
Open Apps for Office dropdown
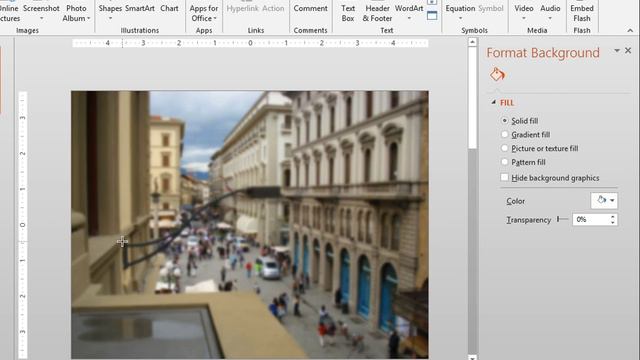[204, 13]
